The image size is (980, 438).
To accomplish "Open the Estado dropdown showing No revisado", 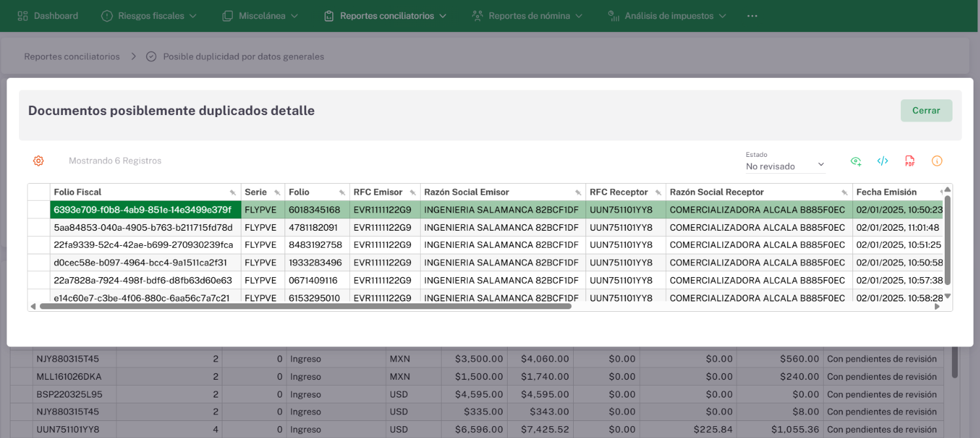I will point(786,166).
